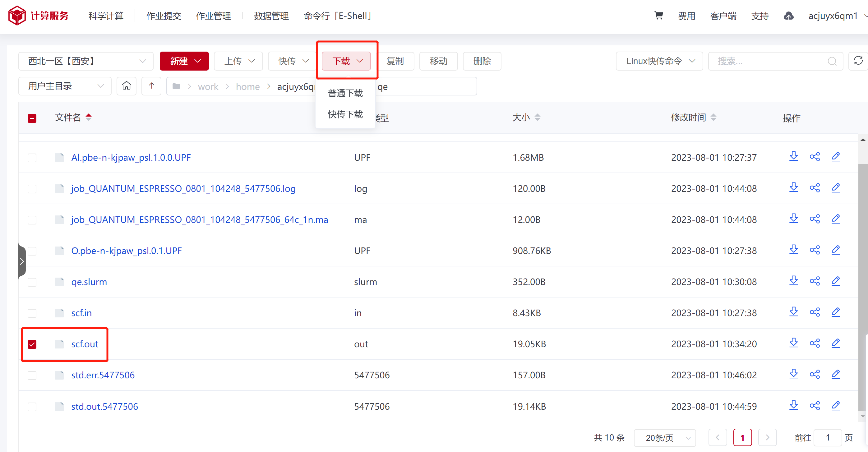The height and width of the screenshot is (452, 868).
Task: Choose 普通下载 from the menu
Action: (x=345, y=93)
